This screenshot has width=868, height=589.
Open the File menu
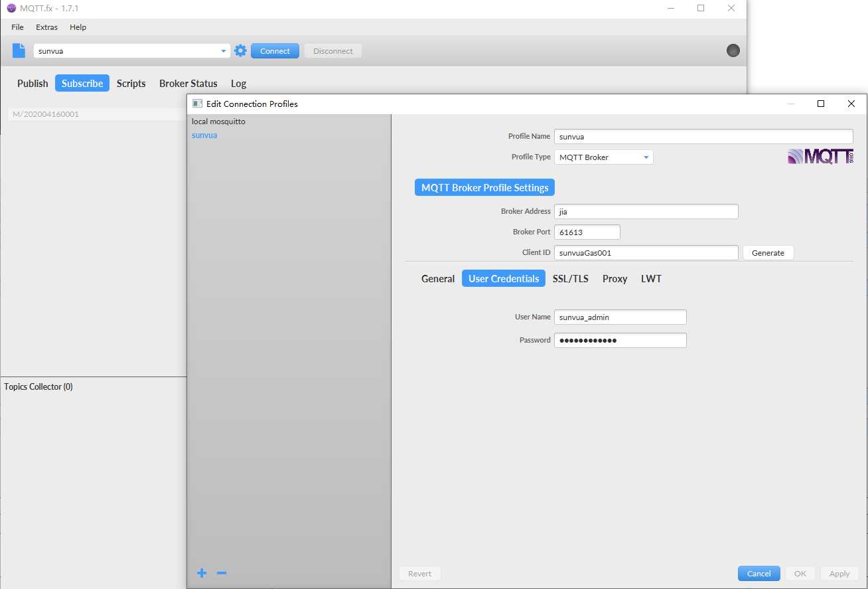click(17, 27)
